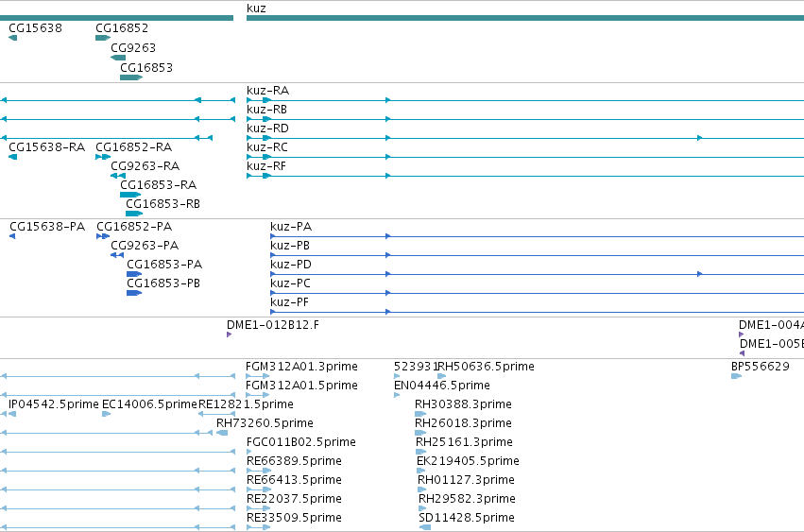
Task: Click the kuz-PD protein label
Action: tap(291, 265)
